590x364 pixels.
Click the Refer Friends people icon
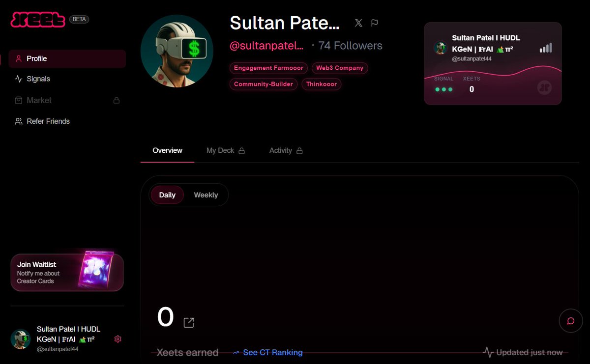(19, 121)
